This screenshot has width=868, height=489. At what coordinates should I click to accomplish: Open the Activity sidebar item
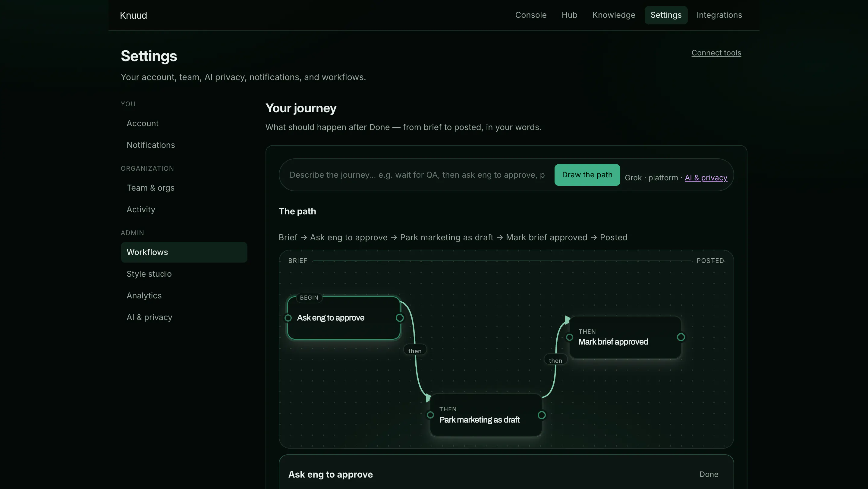184,209
